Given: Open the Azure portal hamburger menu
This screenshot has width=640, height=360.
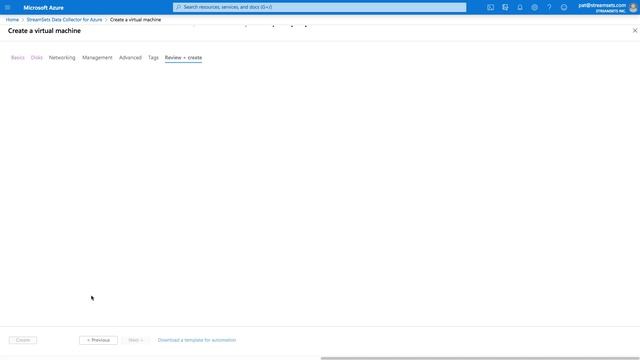Looking at the screenshot, I should point(7,7).
